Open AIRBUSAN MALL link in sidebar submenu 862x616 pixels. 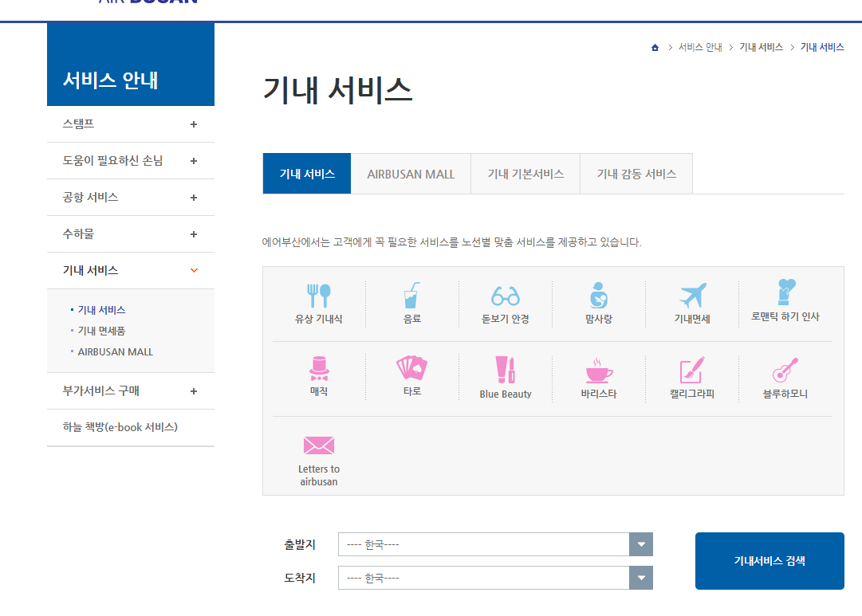(116, 351)
